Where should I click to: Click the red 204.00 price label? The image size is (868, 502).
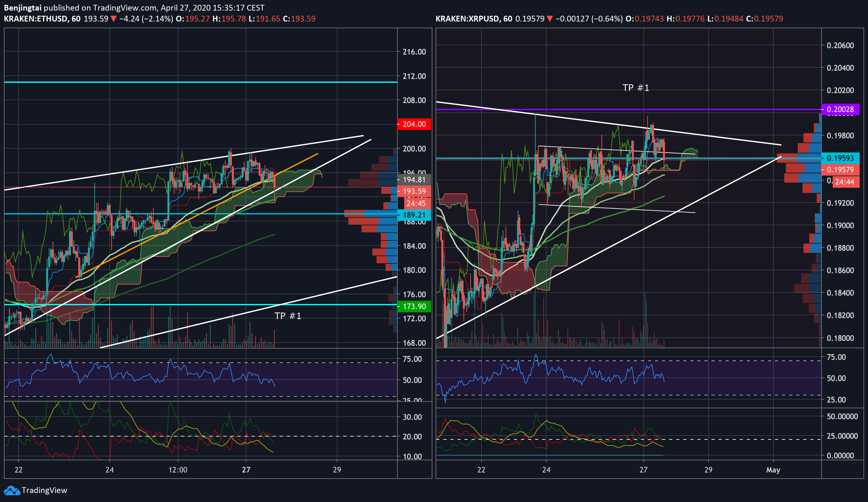pyautogui.click(x=414, y=124)
